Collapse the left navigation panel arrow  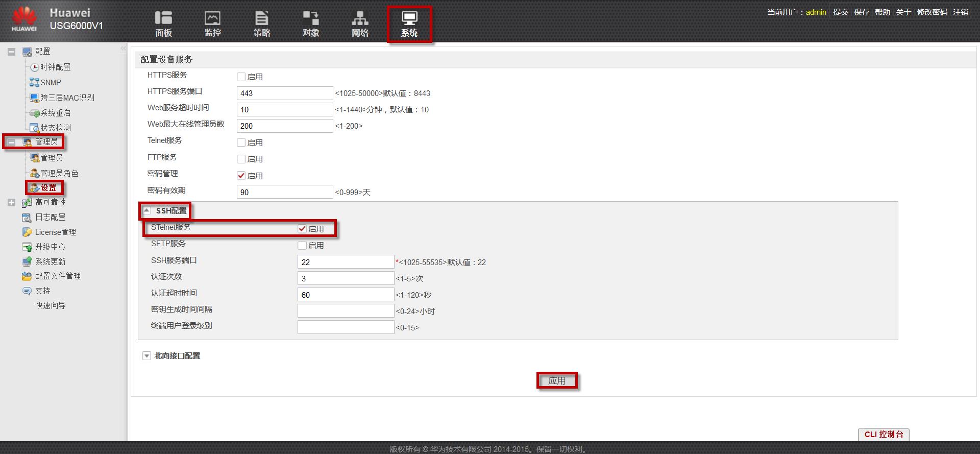pyautogui.click(x=123, y=49)
